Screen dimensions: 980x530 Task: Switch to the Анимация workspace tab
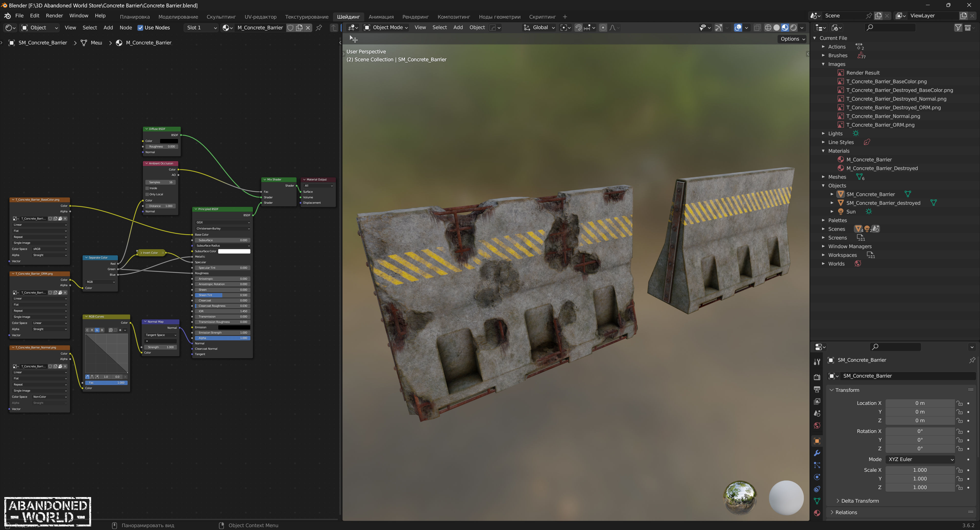tap(381, 17)
